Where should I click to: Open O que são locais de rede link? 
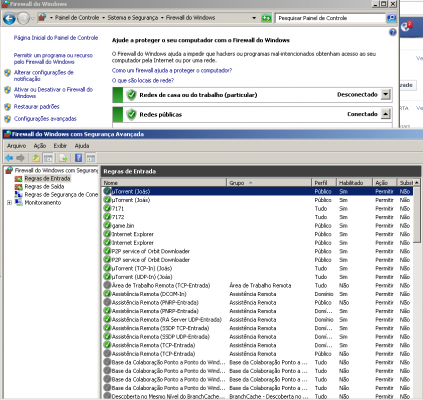[x=143, y=81]
